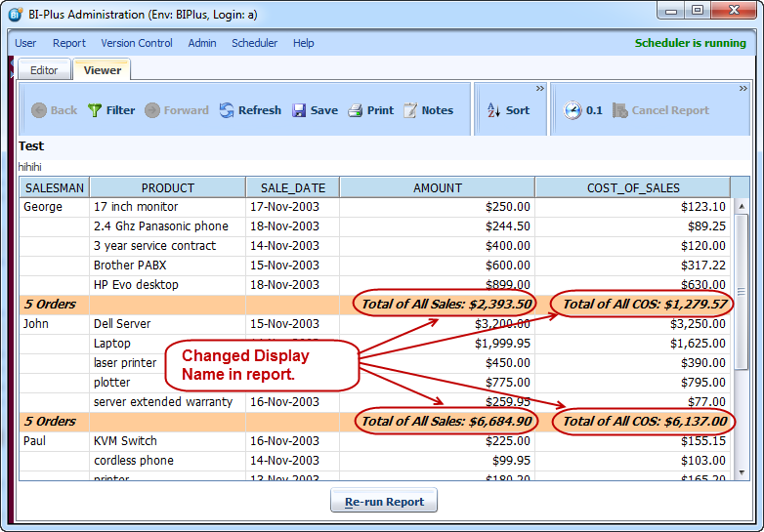Select the Dell Server product cell
The width and height of the screenshot is (764, 532).
[122, 324]
